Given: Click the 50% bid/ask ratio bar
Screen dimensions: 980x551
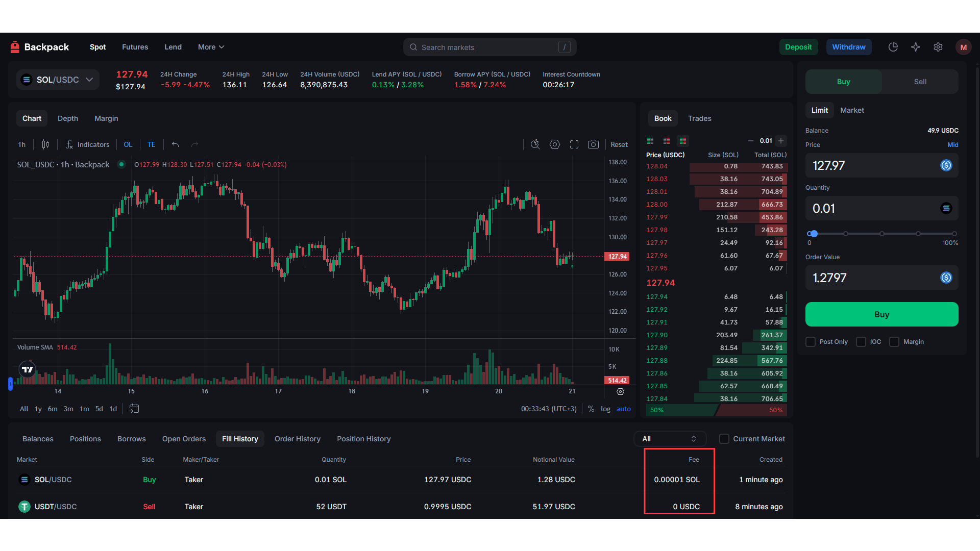Looking at the screenshot, I should (716, 410).
